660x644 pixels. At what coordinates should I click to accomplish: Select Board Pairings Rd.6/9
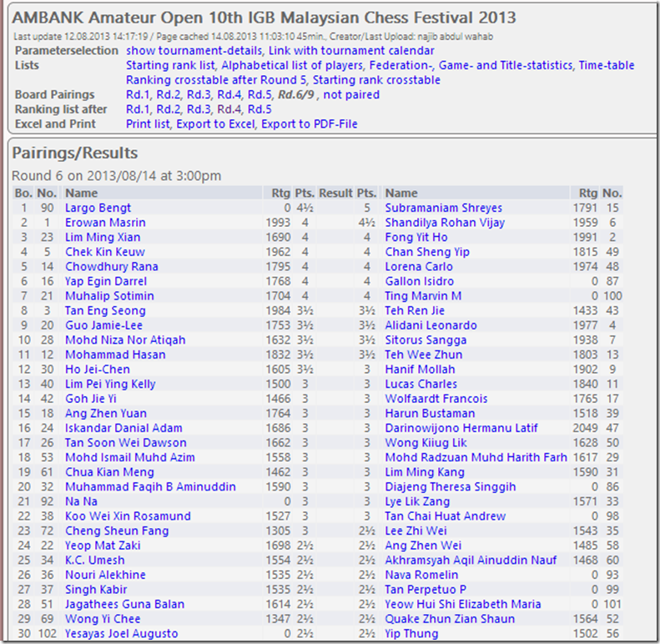tap(296, 95)
